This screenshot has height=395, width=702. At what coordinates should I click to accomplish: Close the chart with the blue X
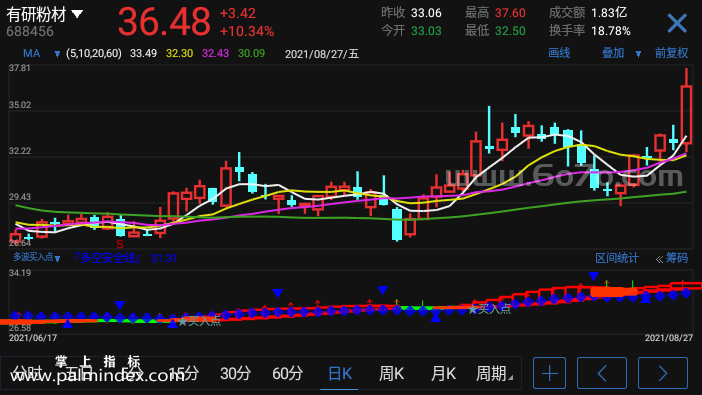[677, 23]
